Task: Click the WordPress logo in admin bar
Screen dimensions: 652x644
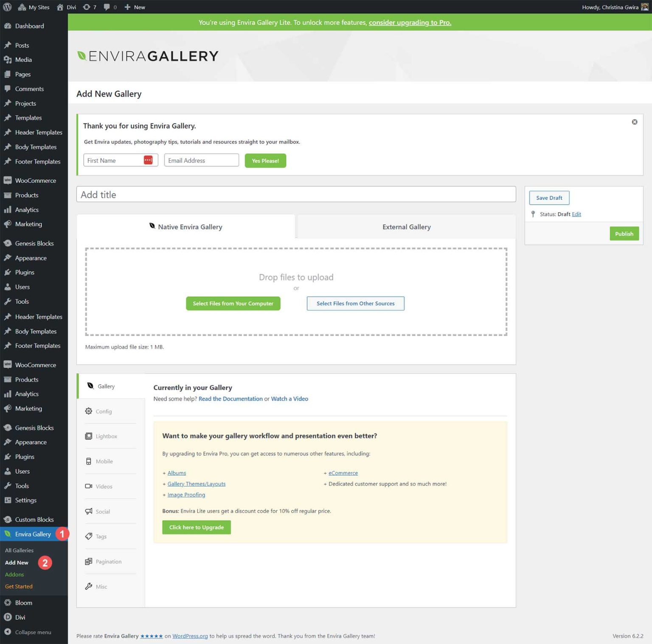Action: point(7,7)
